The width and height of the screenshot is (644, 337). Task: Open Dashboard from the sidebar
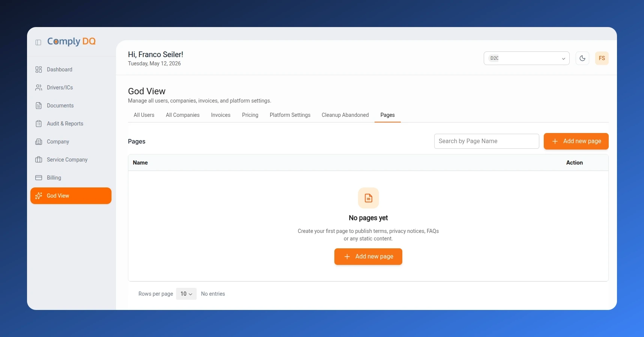[x=71, y=70]
